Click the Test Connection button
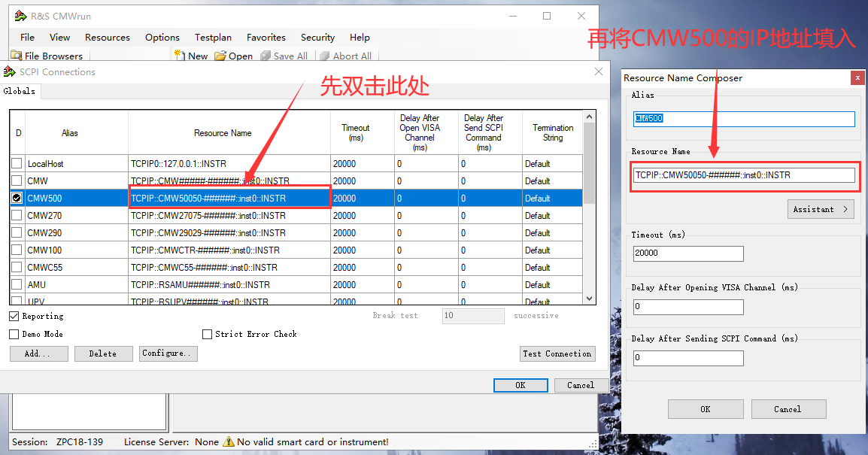The image size is (868, 455). point(557,353)
